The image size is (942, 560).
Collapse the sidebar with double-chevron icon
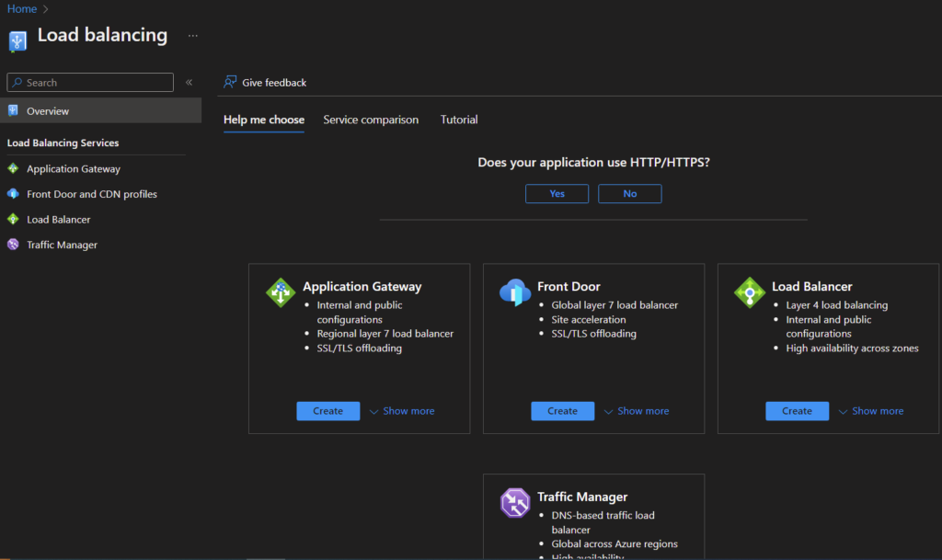click(x=190, y=82)
